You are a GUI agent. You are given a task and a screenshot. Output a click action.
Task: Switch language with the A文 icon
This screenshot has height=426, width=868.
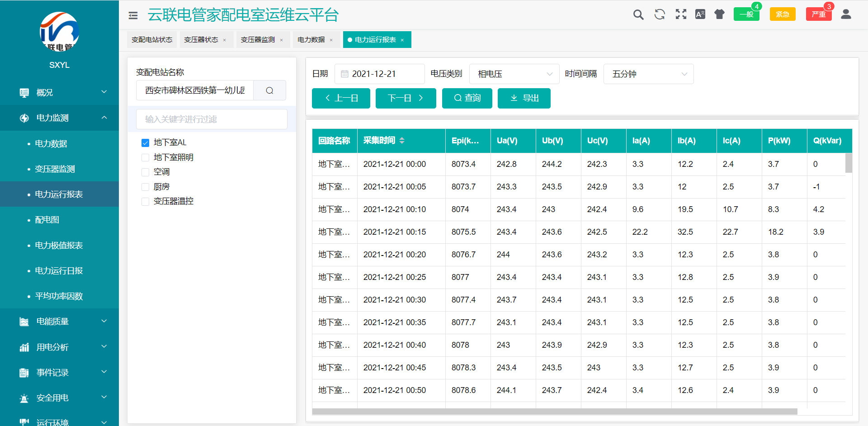tap(700, 14)
